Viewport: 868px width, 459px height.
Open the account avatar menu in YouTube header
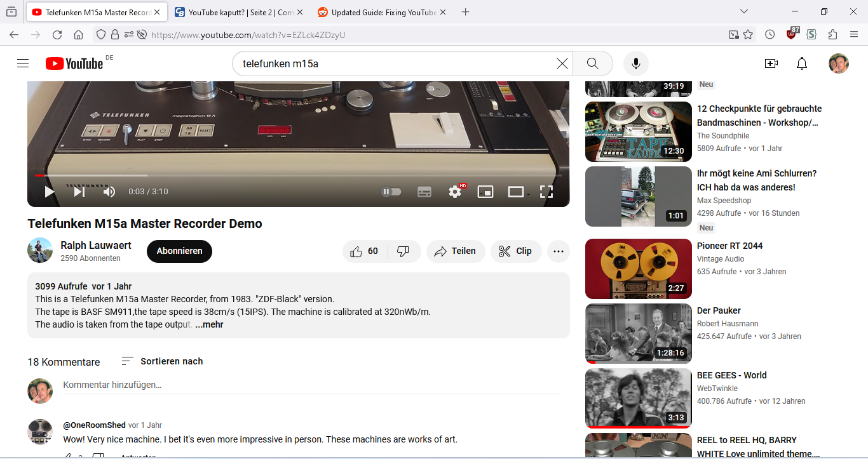pyautogui.click(x=839, y=63)
